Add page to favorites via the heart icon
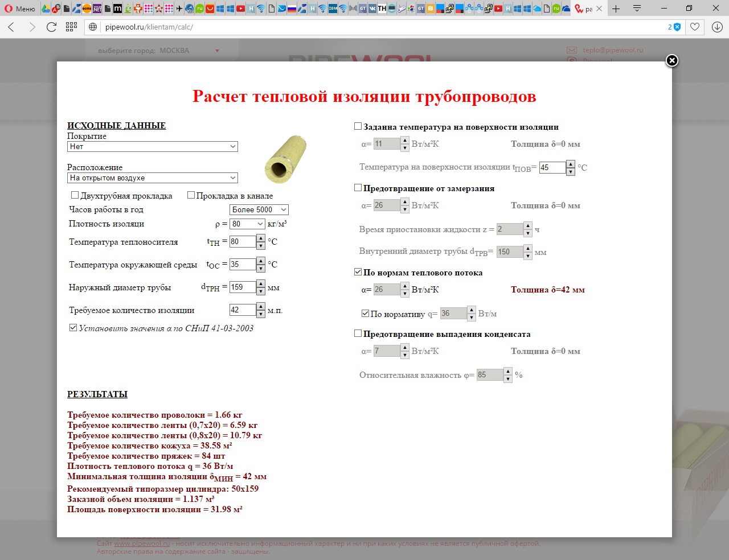729x560 pixels. click(x=695, y=27)
